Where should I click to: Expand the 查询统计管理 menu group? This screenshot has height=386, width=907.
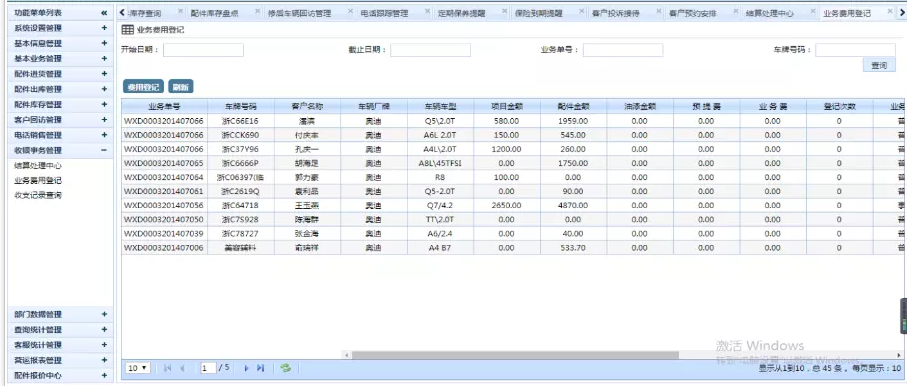(104, 330)
